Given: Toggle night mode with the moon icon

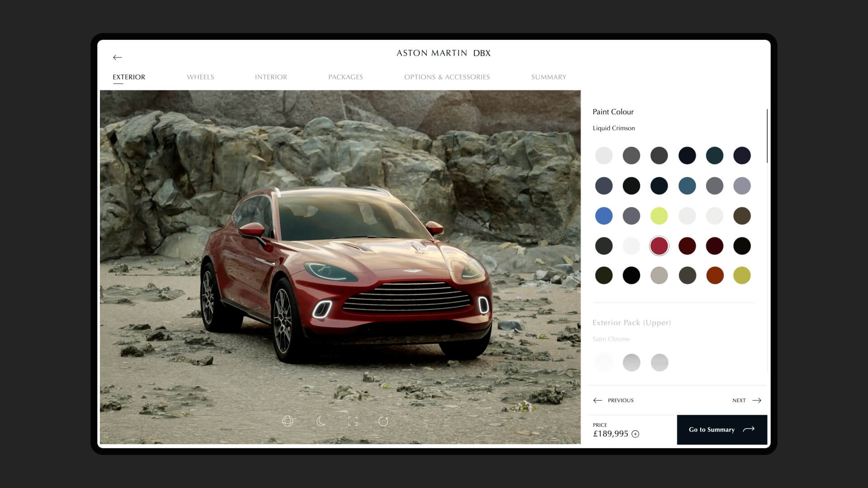Looking at the screenshot, I should coord(321,421).
